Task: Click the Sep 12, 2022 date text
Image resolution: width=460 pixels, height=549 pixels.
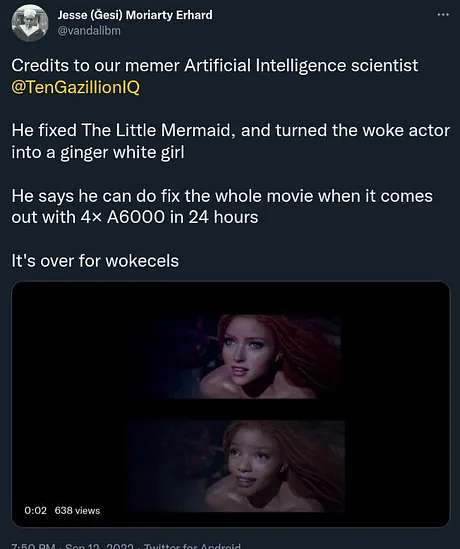Action: point(99,545)
